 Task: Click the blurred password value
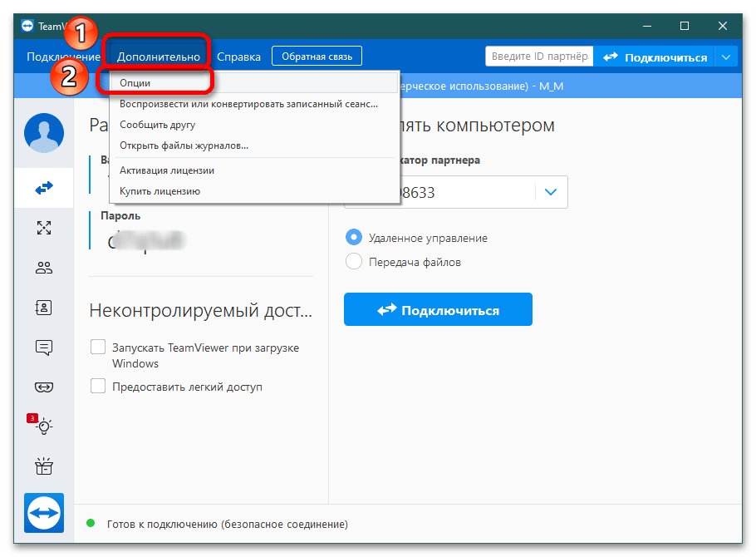[x=145, y=240]
